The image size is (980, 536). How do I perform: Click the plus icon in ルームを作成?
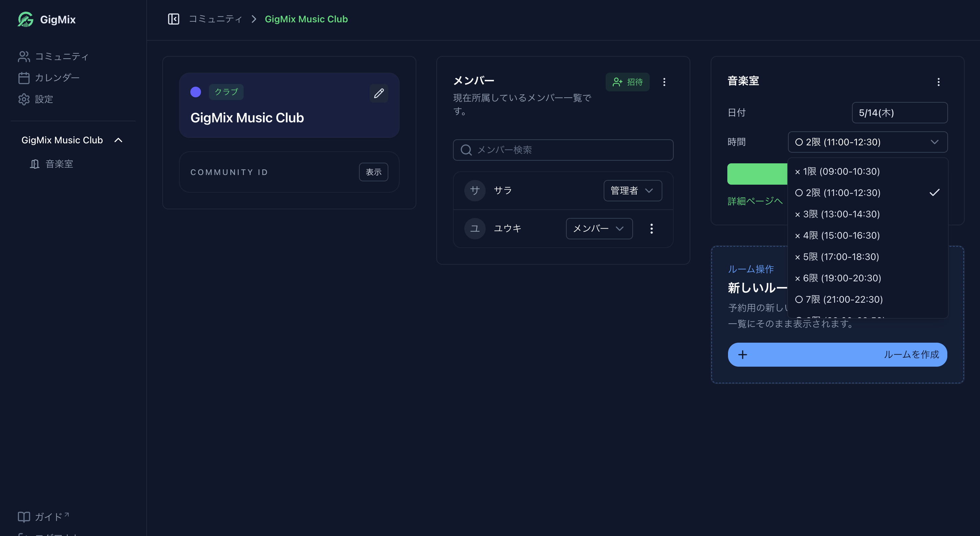(x=742, y=355)
